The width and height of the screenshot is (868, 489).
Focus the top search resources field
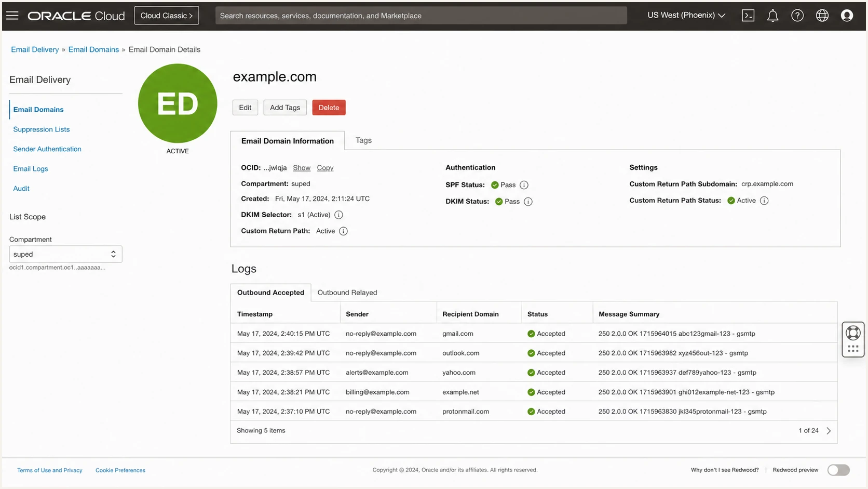(x=421, y=16)
